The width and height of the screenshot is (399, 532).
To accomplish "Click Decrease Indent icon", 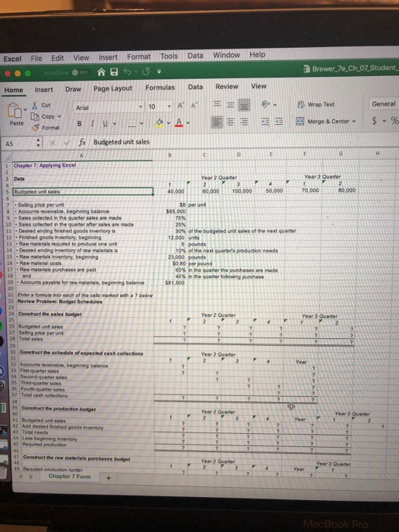I will click(265, 121).
